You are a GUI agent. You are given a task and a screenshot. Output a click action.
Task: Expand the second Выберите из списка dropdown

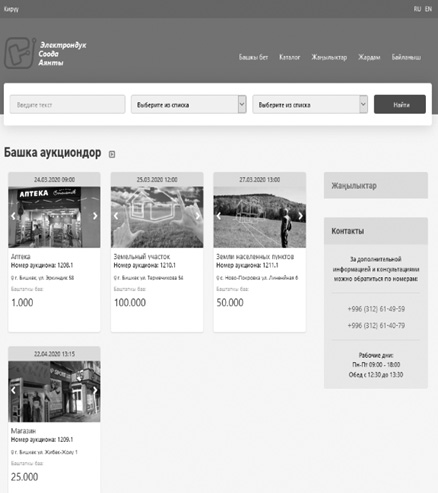coord(310,105)
